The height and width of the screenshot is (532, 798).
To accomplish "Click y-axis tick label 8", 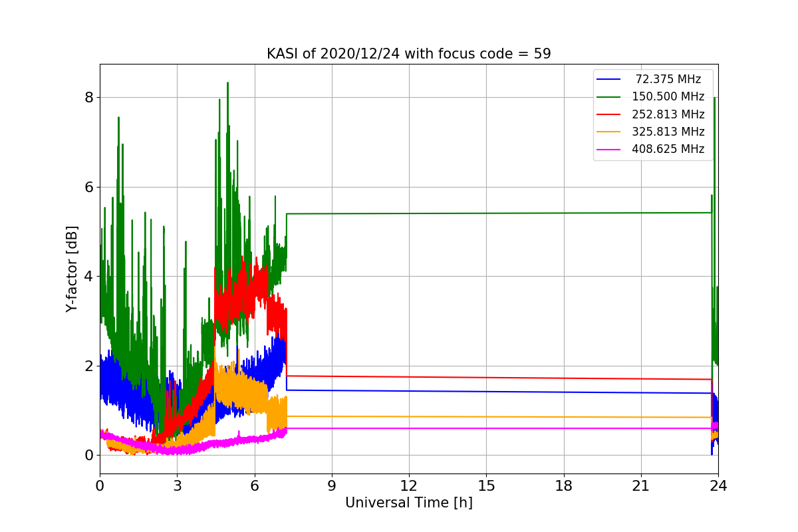I will (x=89, y=98).
